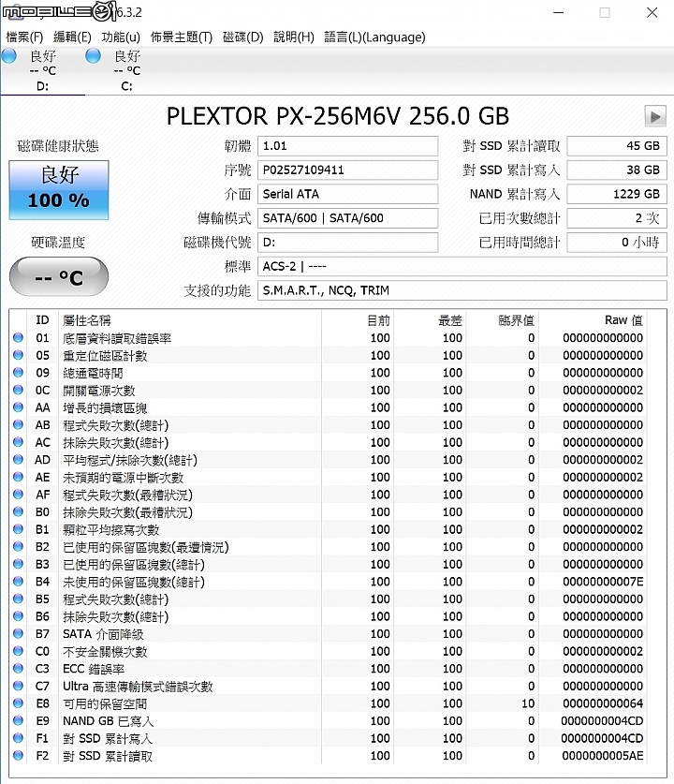Click the status dot for attribute 09
This screenshot has height=784, width=674.
pos(19,373)
